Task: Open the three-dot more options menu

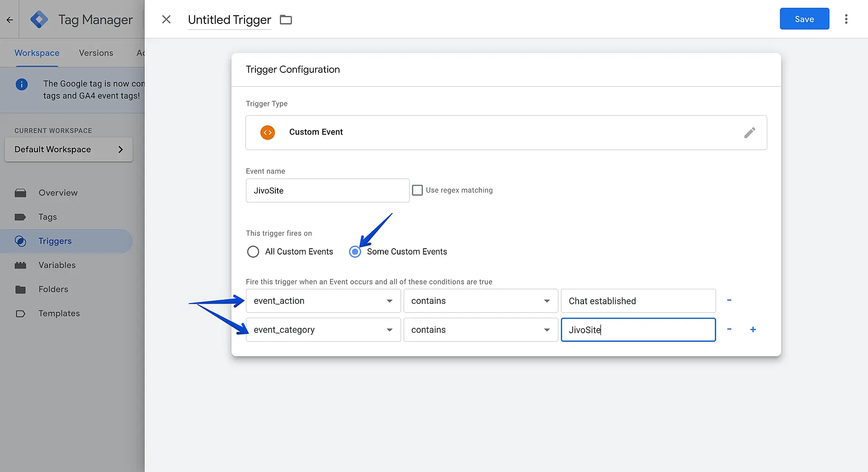Action: click(846, 19)
